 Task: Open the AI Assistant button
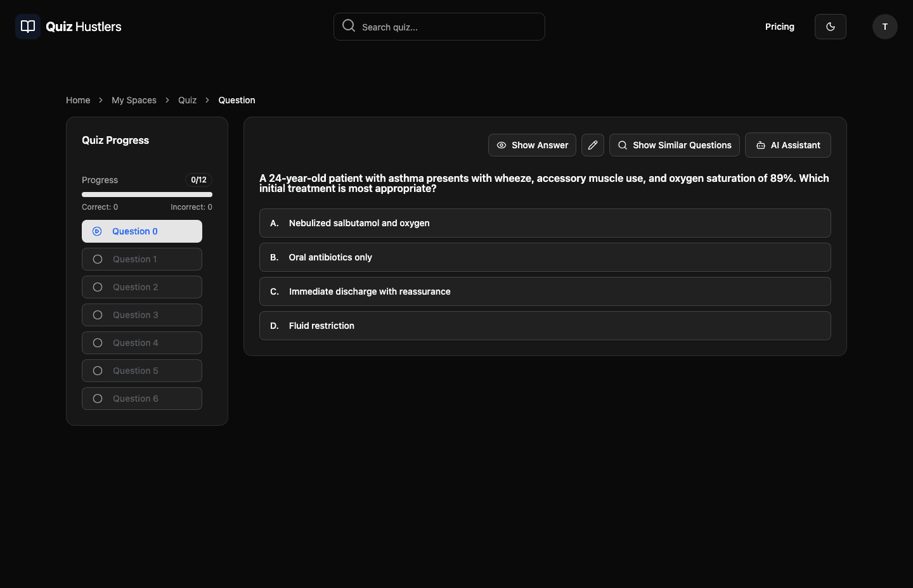pos(788,145)
